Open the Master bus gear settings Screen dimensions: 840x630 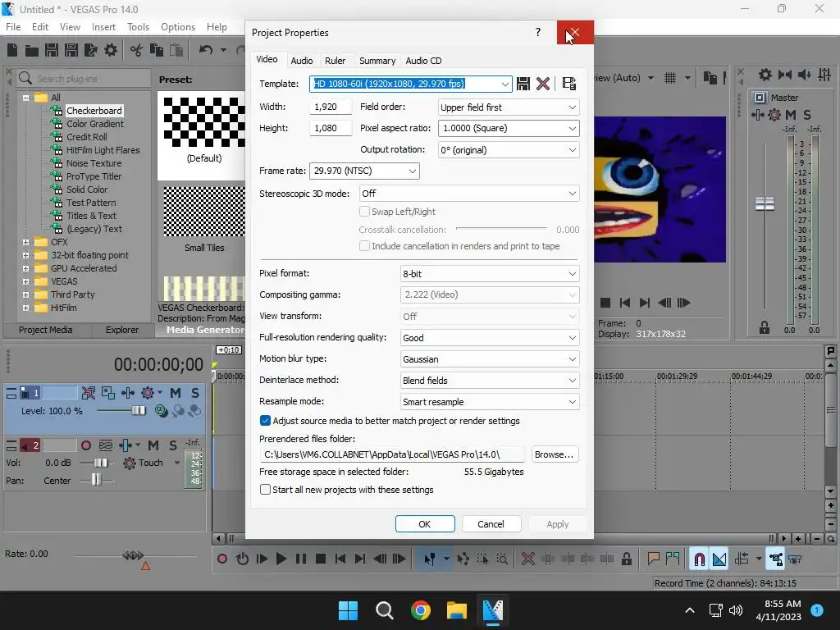(x=774, y=114)
